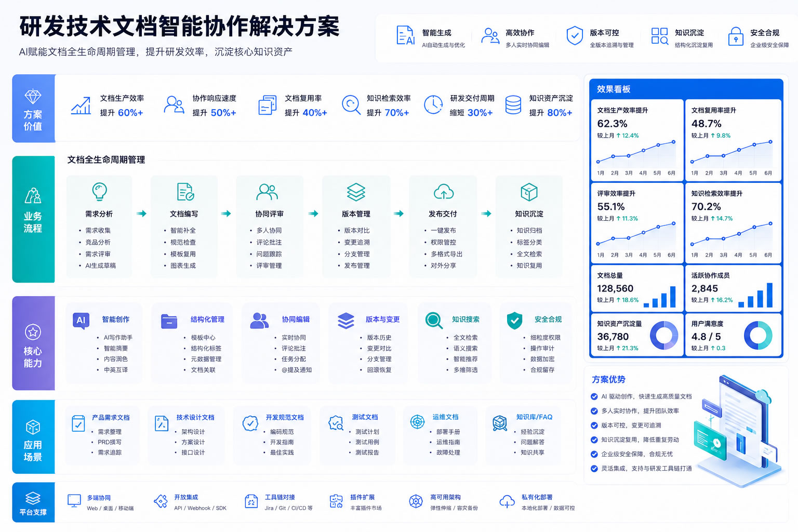Click the Jira / Git / CI/CD 等 text

click(x=288, y=508)
